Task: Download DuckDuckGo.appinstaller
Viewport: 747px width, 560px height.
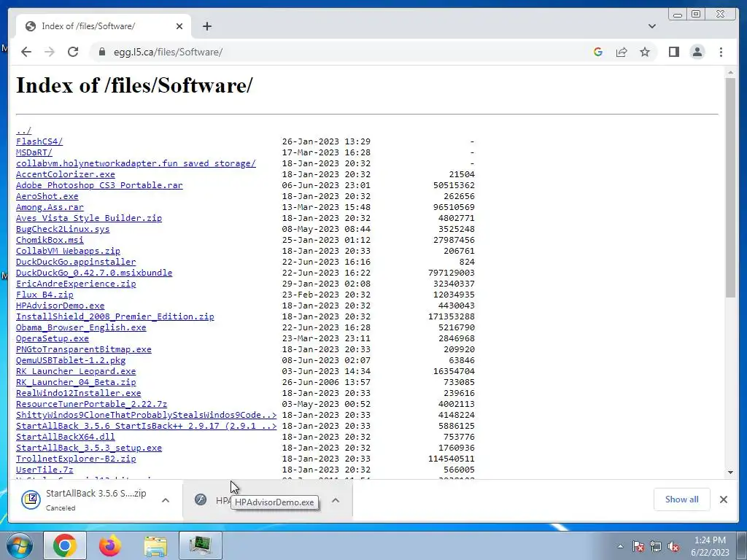Action: [76, 262]
